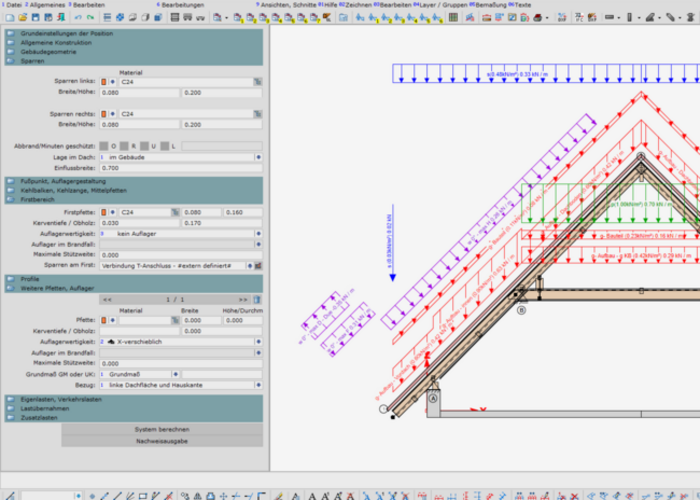Screen dimensions: 700x500
Task: Click the IFC export icon
Action: 579,17
